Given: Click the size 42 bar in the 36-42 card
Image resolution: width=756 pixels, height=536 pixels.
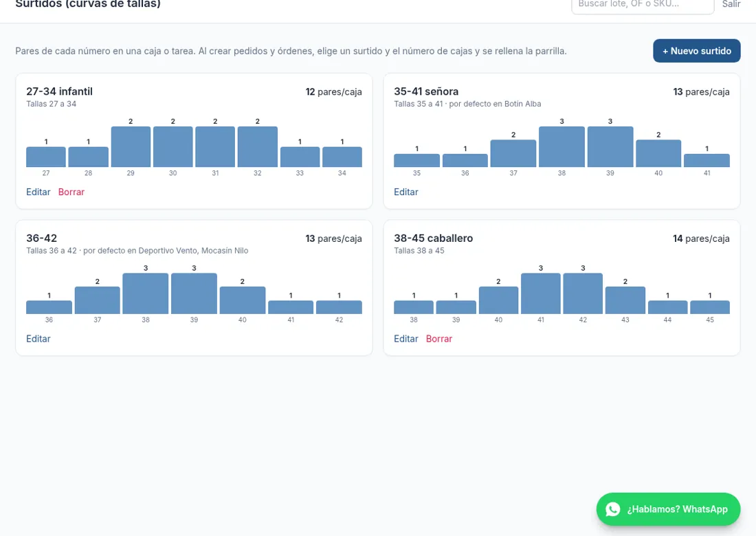Looking at the screenshot, I should tap(339, 307).
